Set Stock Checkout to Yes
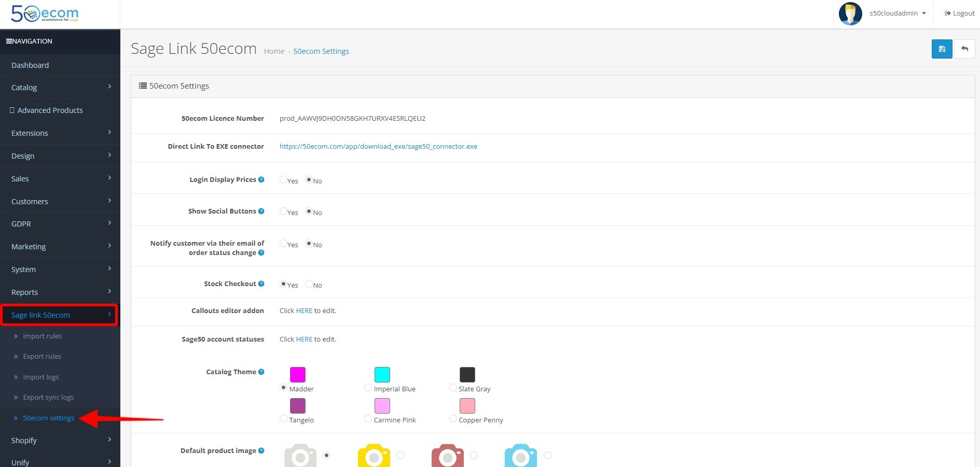Screen dimensions: 980x467 point(283,284)
